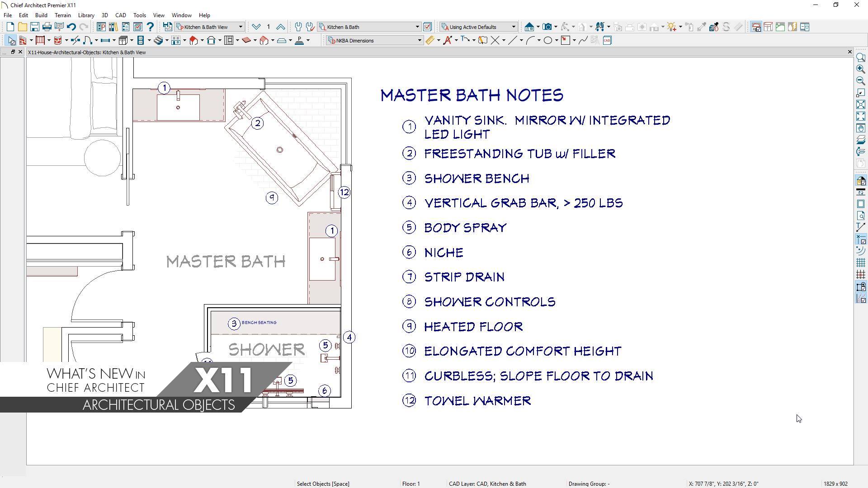Select the Circle drawing tool
This screenshot has height=488, width=868.
click(x=547, y=41)
